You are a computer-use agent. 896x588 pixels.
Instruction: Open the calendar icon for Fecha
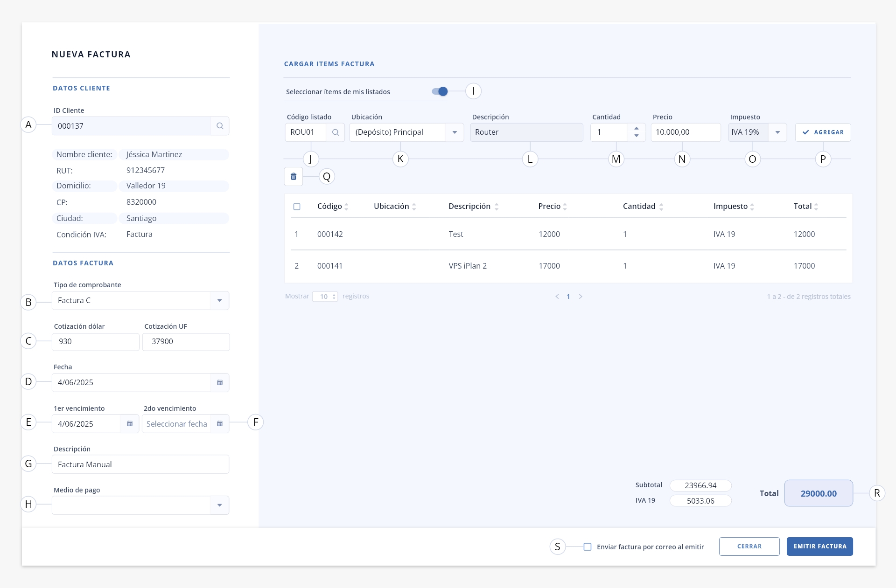[220, 382]
